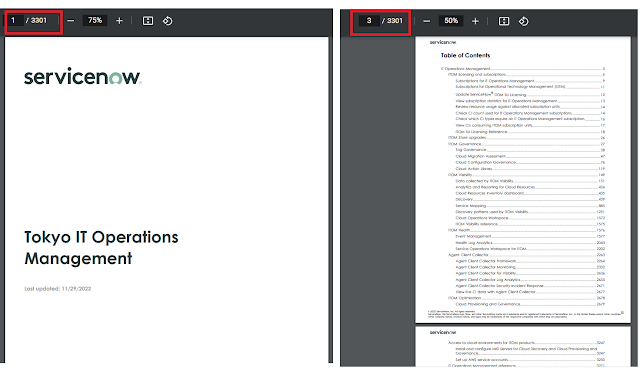Image resolution: width=640 pixels, height=368 pixels.
Task: Click the ServiceNow logo on the cover page
Action: pos(82,76)
